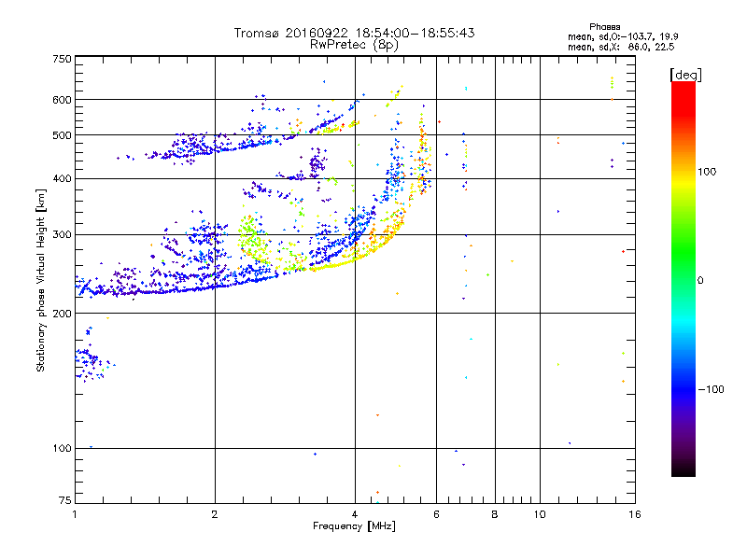The width and height of the screenshot is (747, 560).
Task: Click the x-axis tick label '8'
Action: point(495,514)
